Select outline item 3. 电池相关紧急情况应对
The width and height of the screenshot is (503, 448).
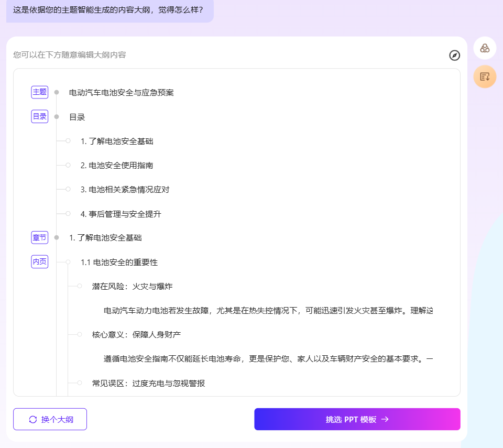(125, 190)
